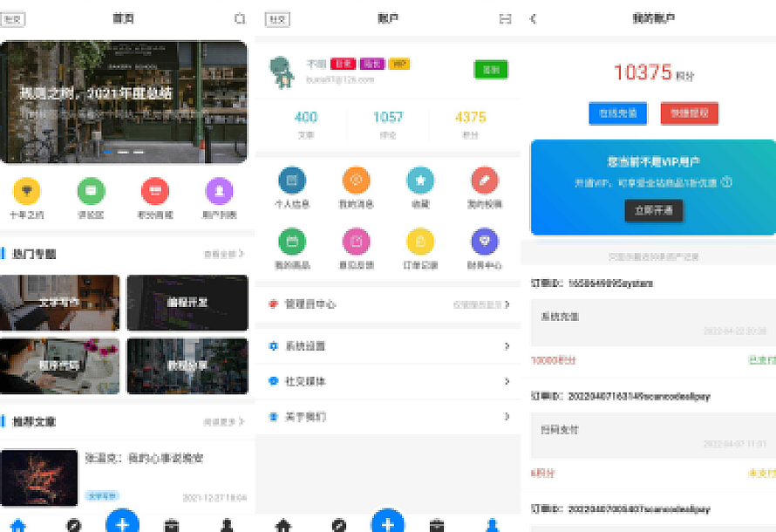The width and height of the screenshot is (776, 532).
Task: Open the red 积分商城 circle icon
Action: click(x=155, y=191)
